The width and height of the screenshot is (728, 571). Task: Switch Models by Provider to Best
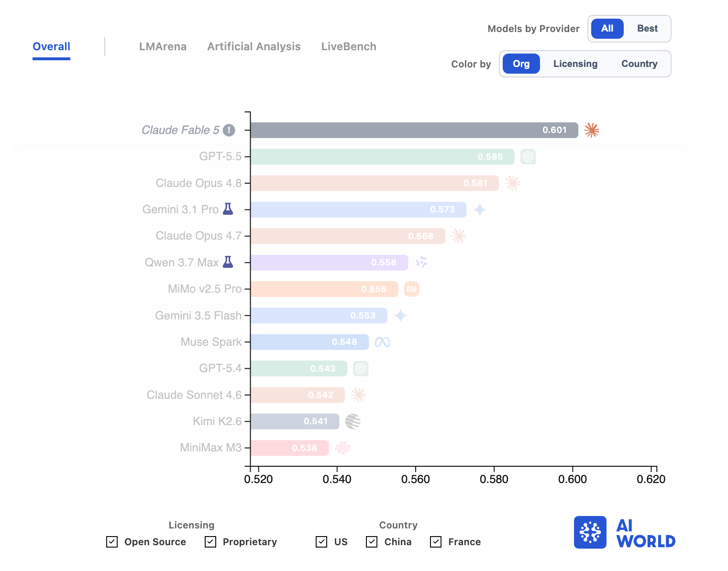(x=647, y=29)
